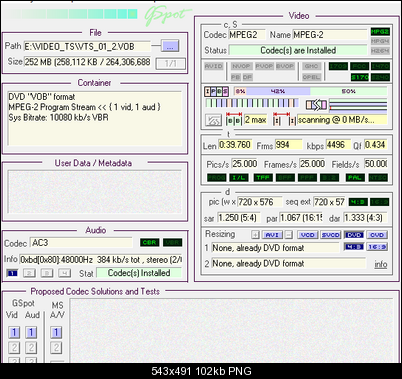Click the MPG4 codec indicator

click(380, 41)
